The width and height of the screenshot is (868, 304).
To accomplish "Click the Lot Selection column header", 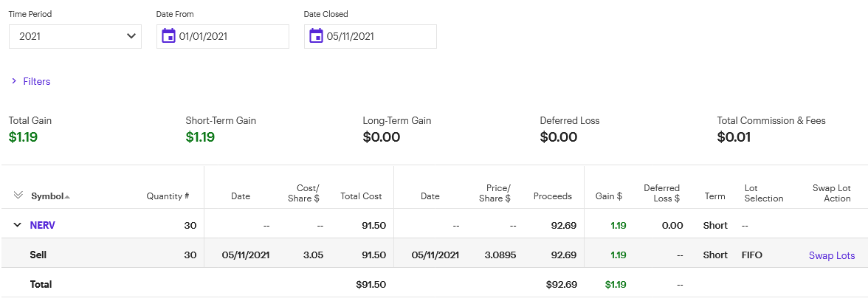I will click(x=764, y=193).
